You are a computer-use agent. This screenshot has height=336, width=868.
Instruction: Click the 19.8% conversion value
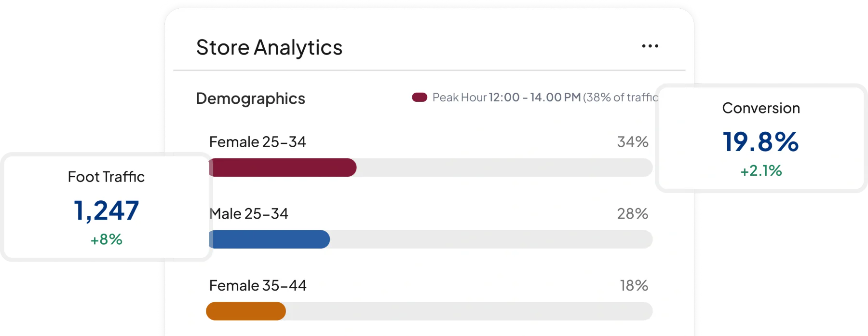click(761, 142)
